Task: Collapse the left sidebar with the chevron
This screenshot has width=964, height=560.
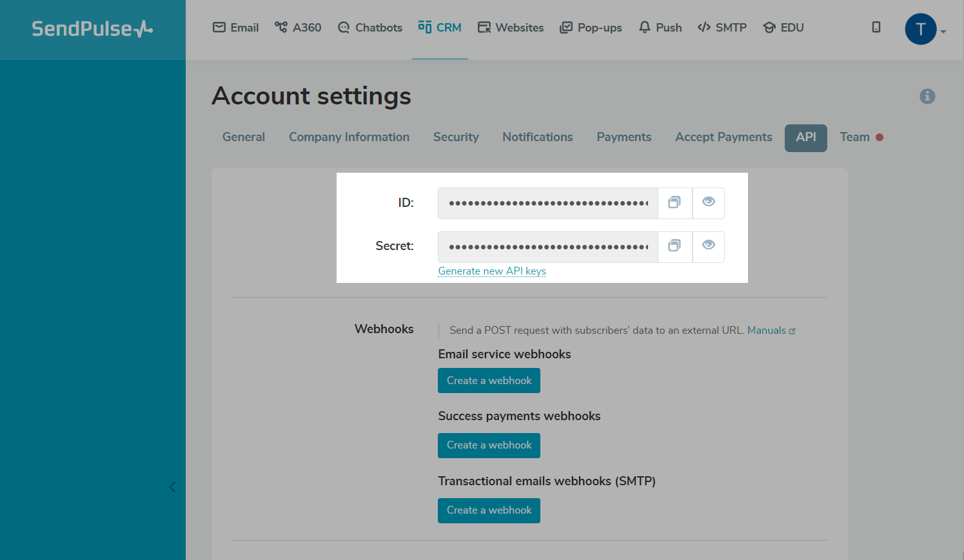Action: [x=172, y=487]
